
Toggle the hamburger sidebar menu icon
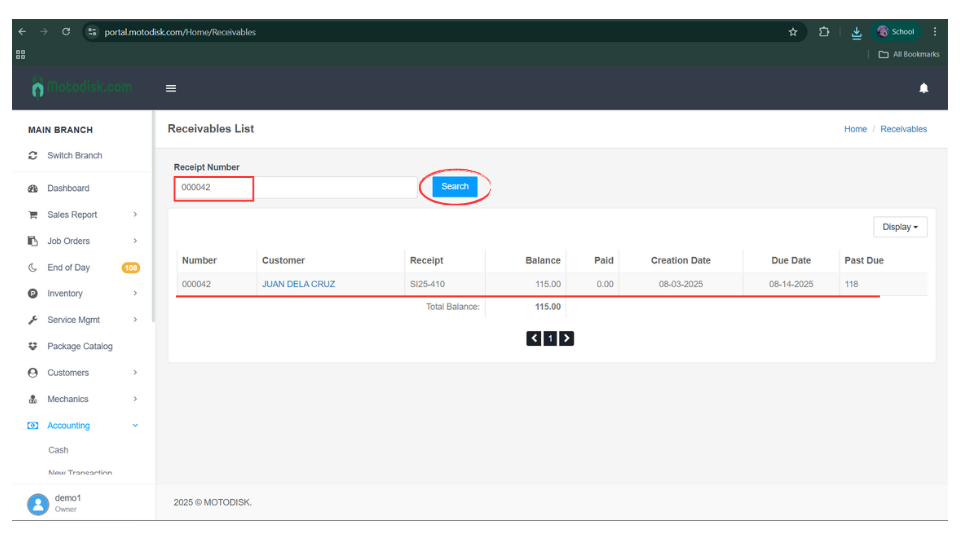pyautogui.click(x=171, y=88)
